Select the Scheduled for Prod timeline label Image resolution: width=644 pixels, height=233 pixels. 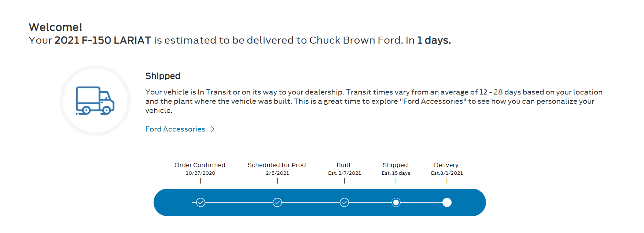(277, 165)
